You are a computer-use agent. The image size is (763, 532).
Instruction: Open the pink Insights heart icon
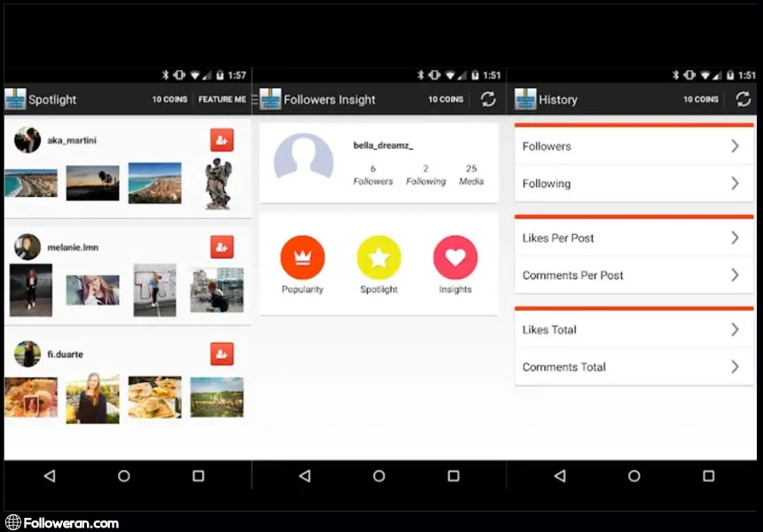pyautogui.click(x=455, y=258)
